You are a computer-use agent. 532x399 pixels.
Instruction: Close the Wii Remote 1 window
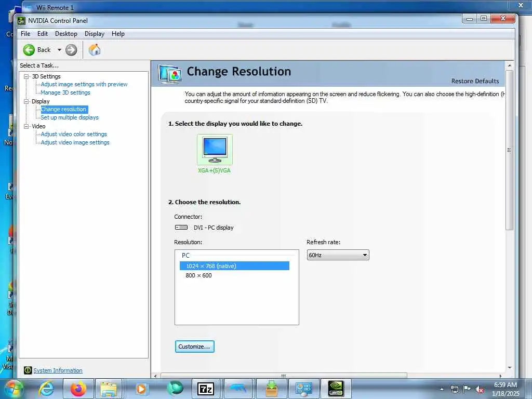point(521,5)
